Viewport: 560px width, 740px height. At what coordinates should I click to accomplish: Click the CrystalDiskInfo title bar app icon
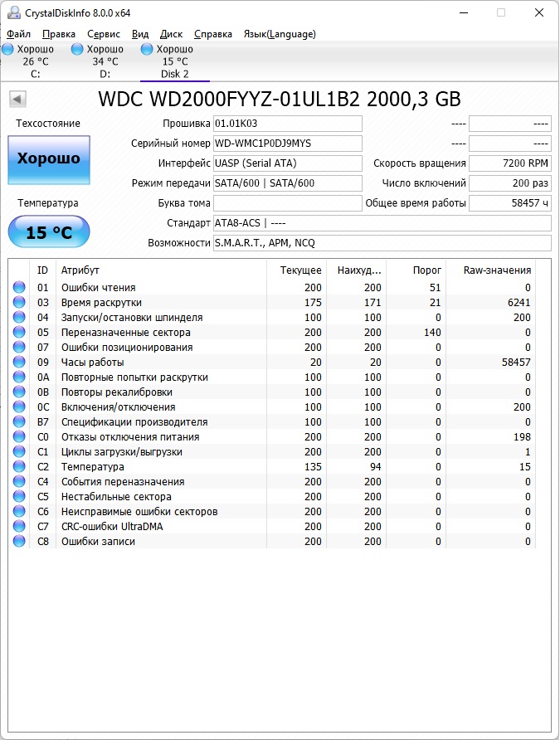point(13,12)
